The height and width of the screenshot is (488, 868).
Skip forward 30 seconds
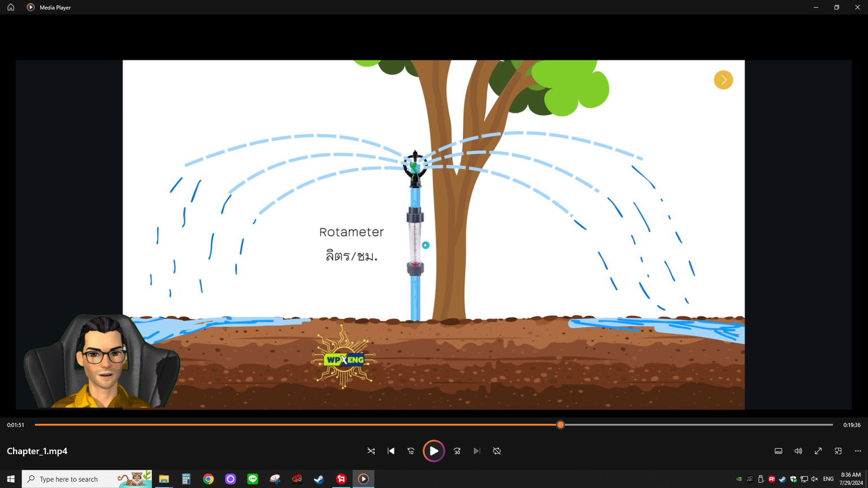pyautogui.click(x=457, y=451)
